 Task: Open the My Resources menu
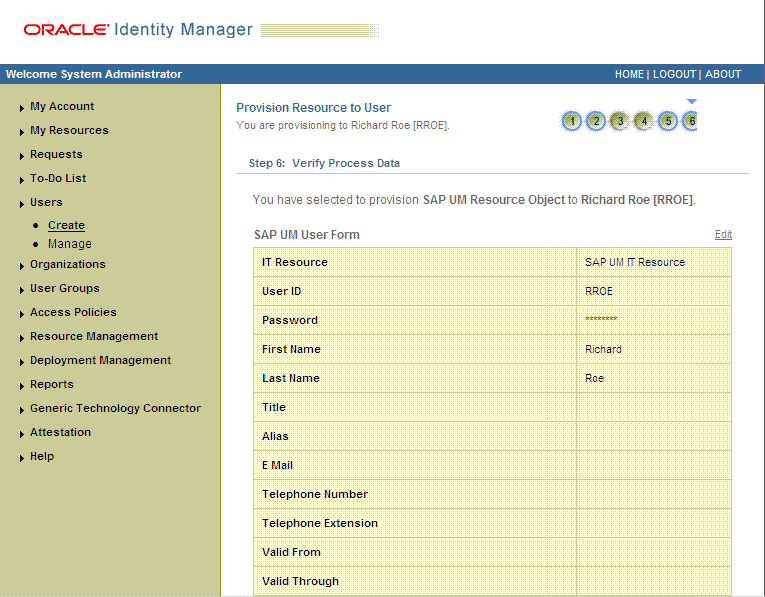pyautogui.click(x=69, y=130)
